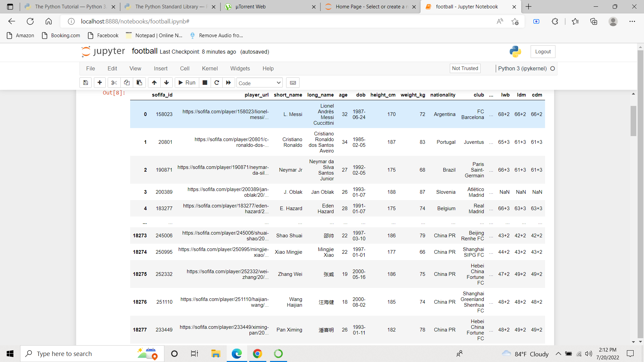Restart the kernel
This screenshot has width=644, height=362.
click(217, 82)
